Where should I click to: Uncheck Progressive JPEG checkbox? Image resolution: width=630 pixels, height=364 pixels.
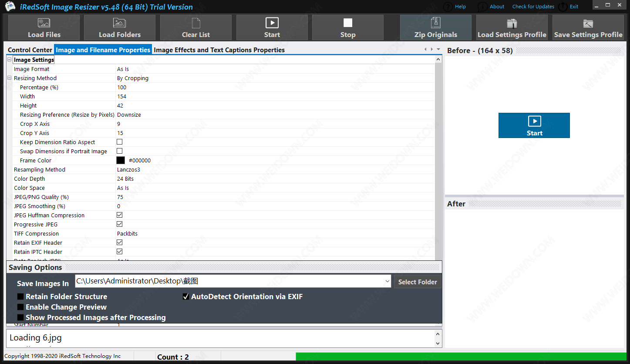pos(120,224)
